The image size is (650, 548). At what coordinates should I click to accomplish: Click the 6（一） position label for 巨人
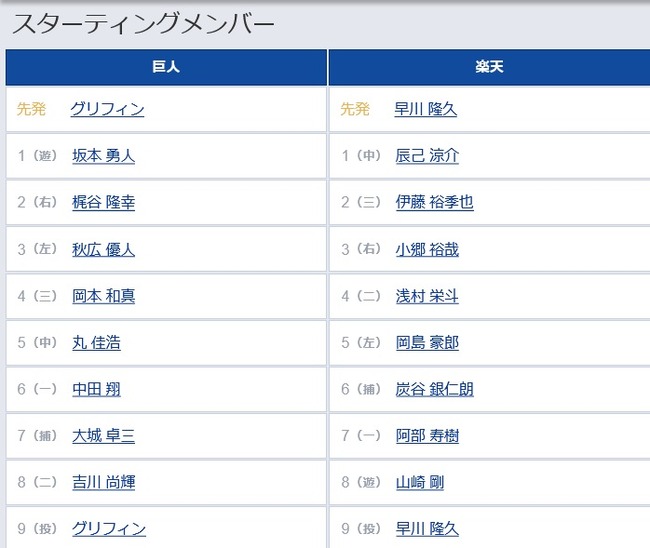pyautogui.click(x=37, y=389)
